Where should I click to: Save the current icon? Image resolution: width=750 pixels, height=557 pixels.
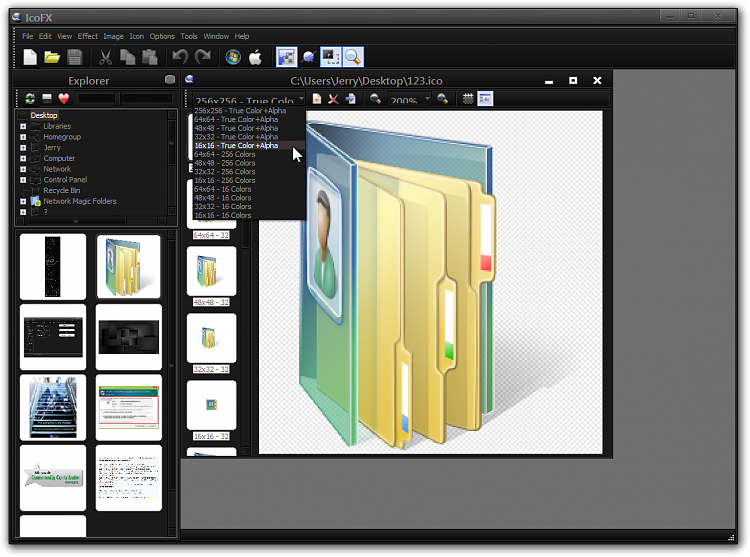click(75, 57)
